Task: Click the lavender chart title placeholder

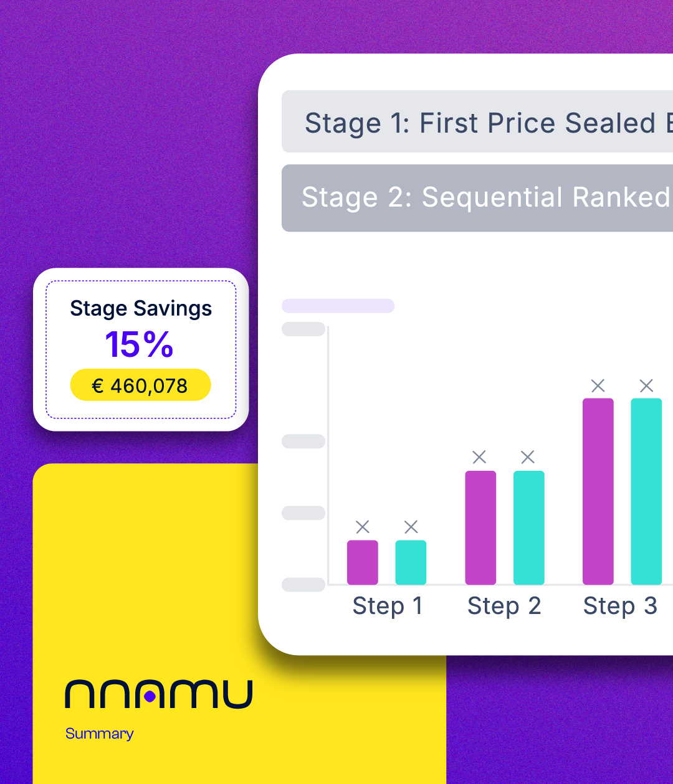Action: click(x=338, y=306)
